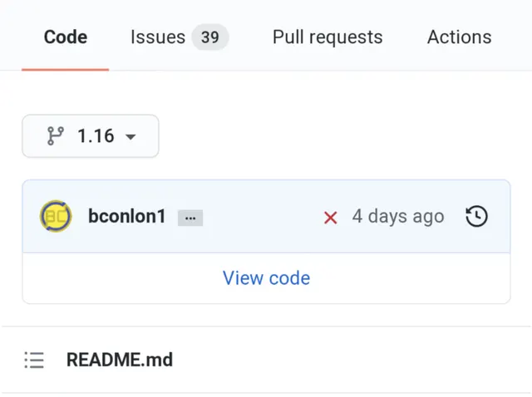Open the Issues tab
Screen dimensions: 532x397
(x=180, y=37)
